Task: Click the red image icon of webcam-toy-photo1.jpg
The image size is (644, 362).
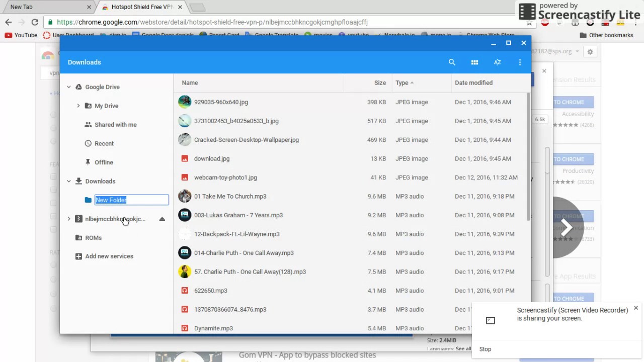Action: point(185,177)
